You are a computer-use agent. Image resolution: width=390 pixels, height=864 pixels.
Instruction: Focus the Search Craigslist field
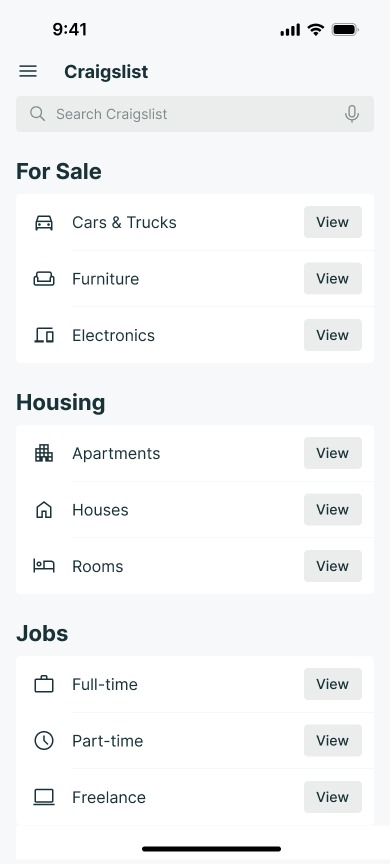click(x=195, y=114)
